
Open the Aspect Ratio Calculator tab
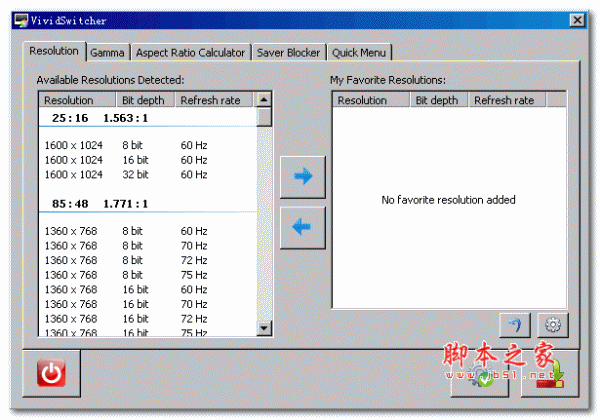point(190,52)
